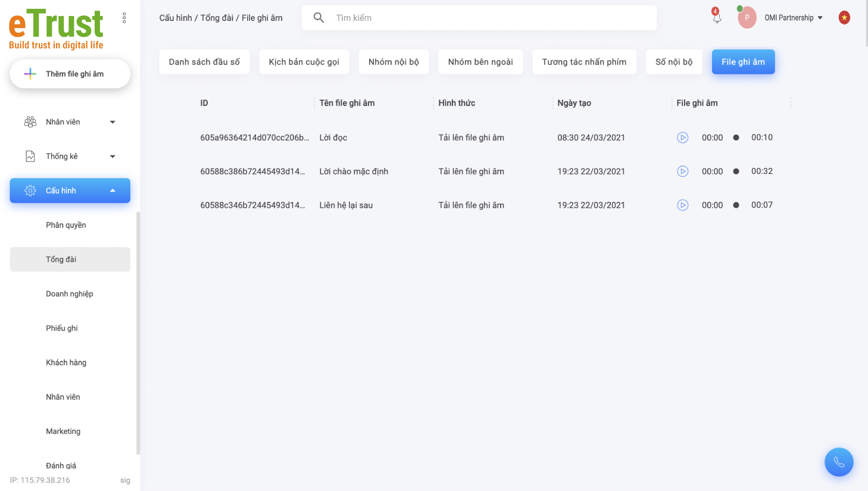Expand the Nhân viên sidebar menu
Image resolution: width=868 pixels, height=491 pixels.
pyautogui.click(x=70, y=122)
